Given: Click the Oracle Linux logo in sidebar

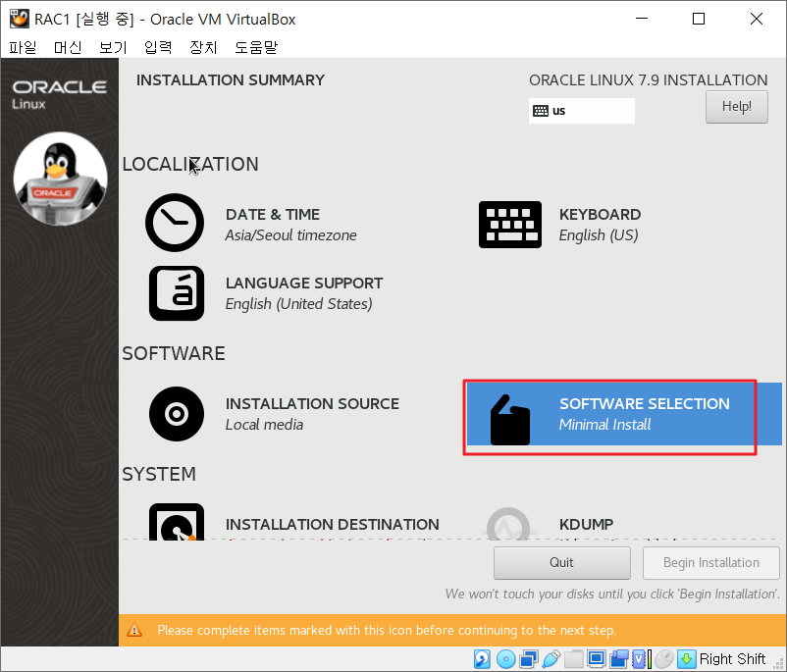Looking at the screenshot, I should coord(59,94).
